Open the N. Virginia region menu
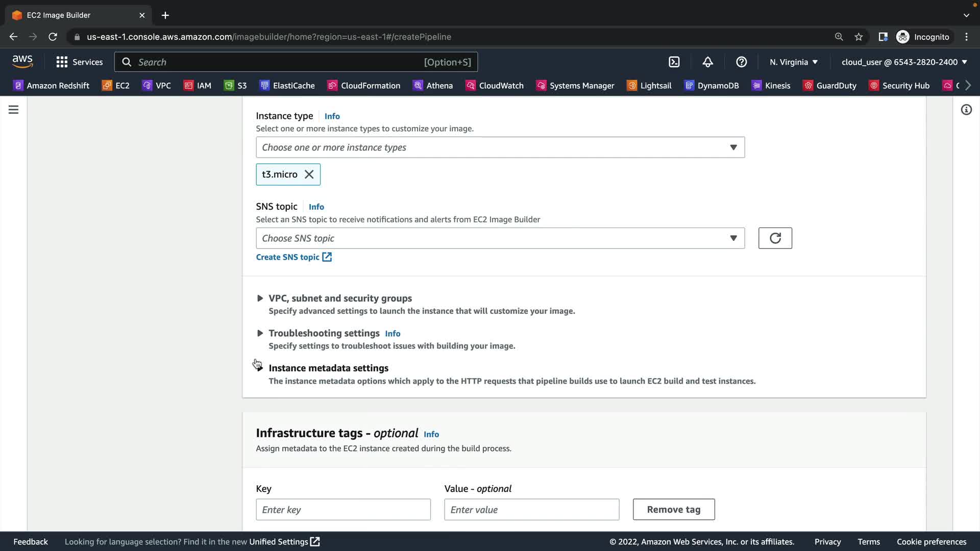This screenshot has width=980, height=551. click(x=793, y=62)
